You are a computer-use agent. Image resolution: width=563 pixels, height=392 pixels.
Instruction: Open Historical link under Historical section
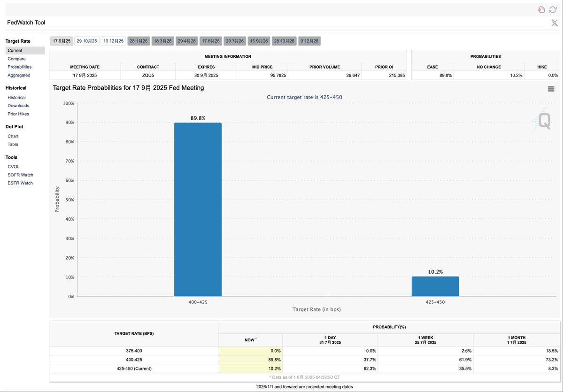[16, 98]
